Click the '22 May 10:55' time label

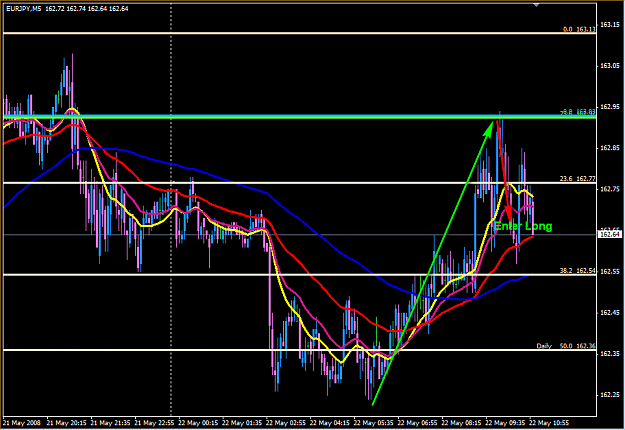(x=548, y=422)
